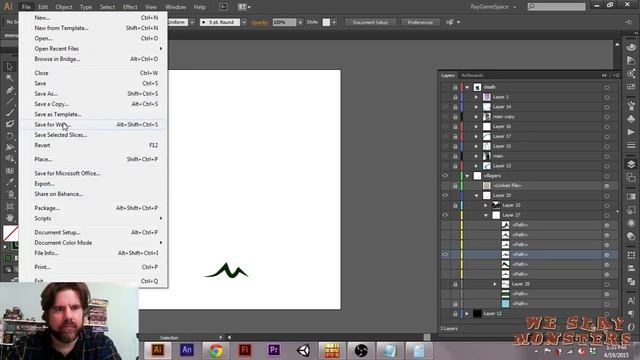Open the Scripts submenu
This screenshot has height=360, width=640.
click(92, 218)
